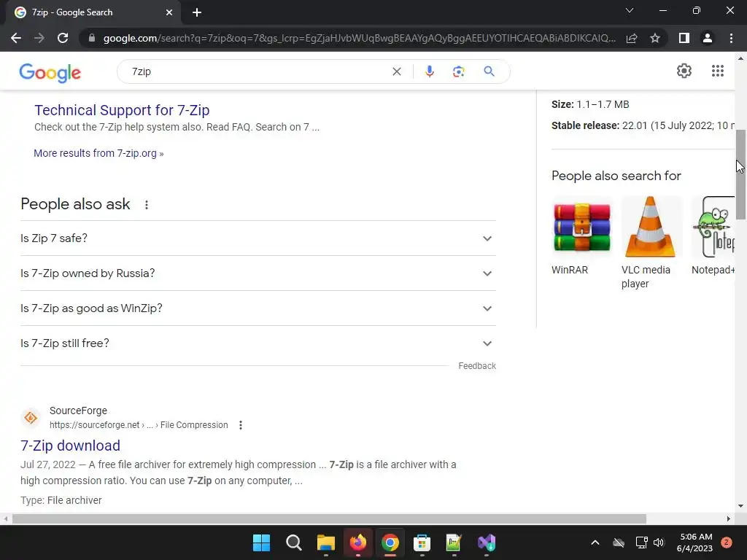Click the Notepad++ thumbnail

[713, 227]
